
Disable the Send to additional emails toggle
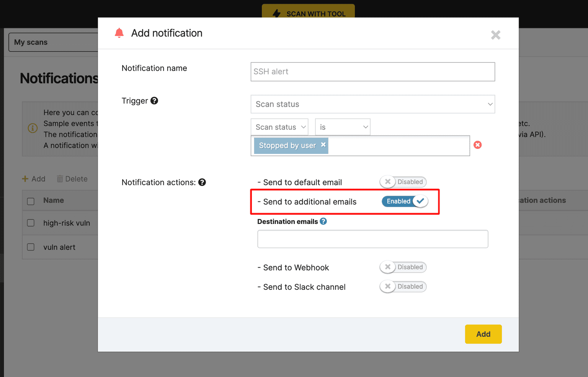405,201
